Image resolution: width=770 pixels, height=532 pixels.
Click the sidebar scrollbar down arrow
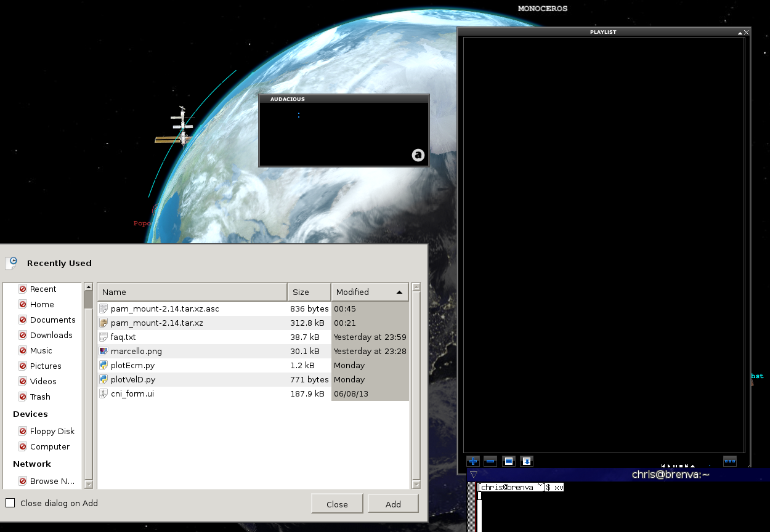88,485
